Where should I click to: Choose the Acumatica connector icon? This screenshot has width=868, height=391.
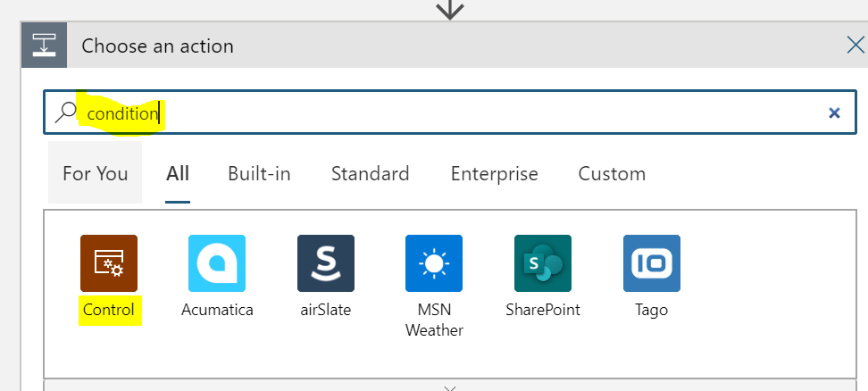pyautogui.click(x=217, y=263)
